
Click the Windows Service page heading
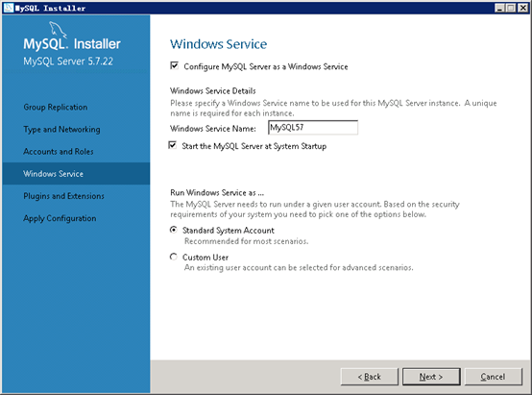[x=219, y=44]
